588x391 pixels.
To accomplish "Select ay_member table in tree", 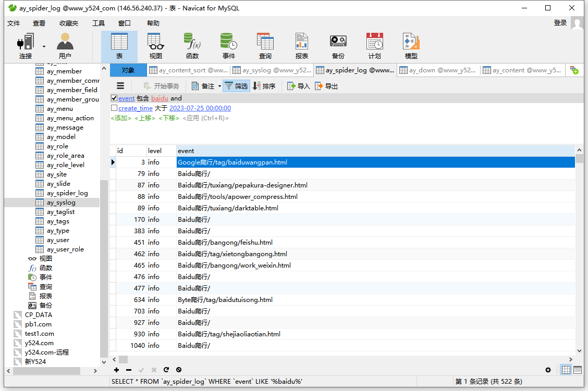I will pyautogui.click(x=65, y=71).
